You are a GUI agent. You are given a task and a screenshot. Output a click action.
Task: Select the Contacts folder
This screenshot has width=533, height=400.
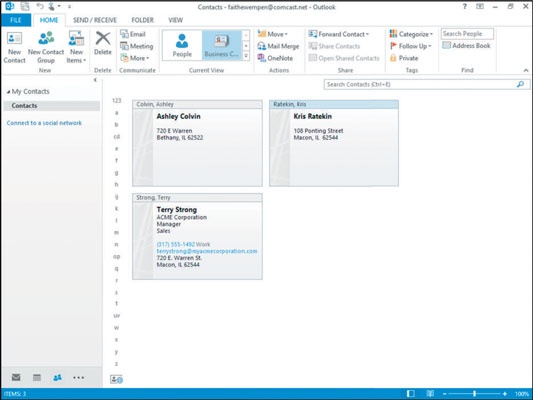52,106
